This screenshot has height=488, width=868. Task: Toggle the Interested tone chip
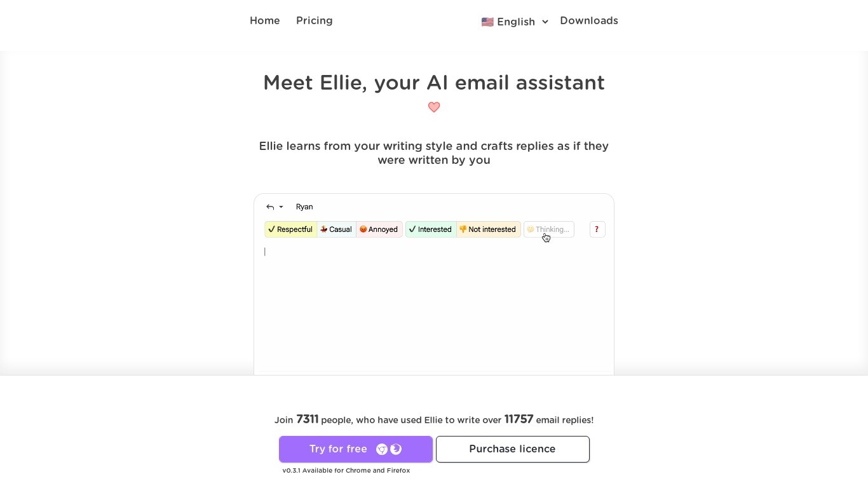click(430, 229)
